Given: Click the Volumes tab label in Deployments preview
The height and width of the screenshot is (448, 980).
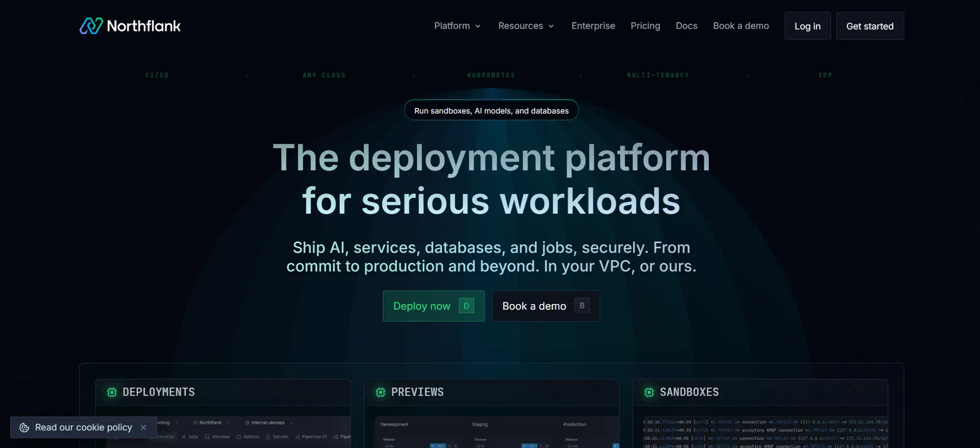Looking at the screenshot, I should [220, 437].
